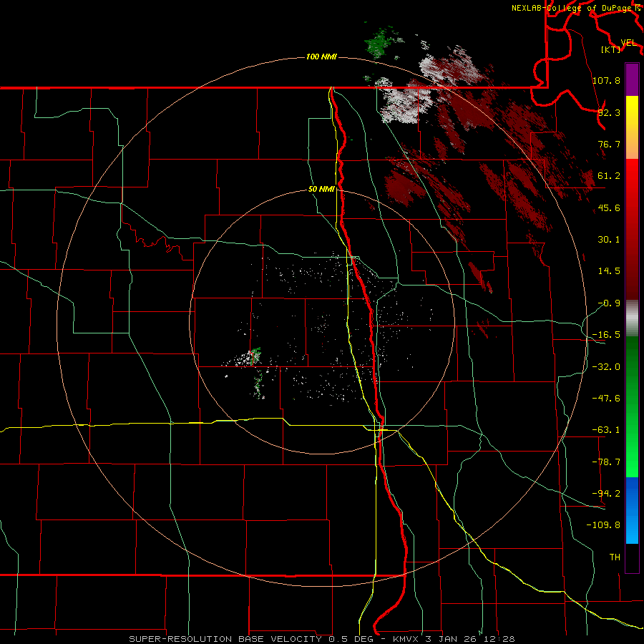
Task: Click the -32.0 scale value
Action: pyautogui.click(x=606, y=367)
